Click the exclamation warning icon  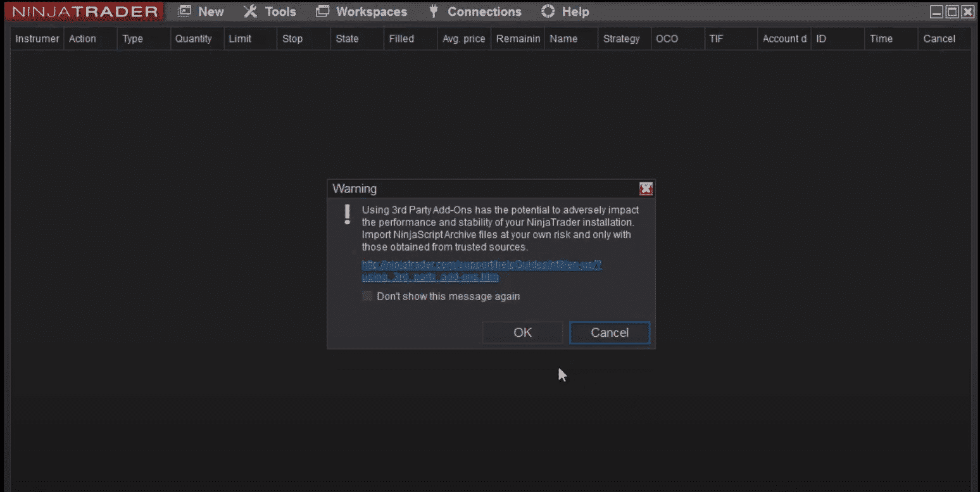347,214
